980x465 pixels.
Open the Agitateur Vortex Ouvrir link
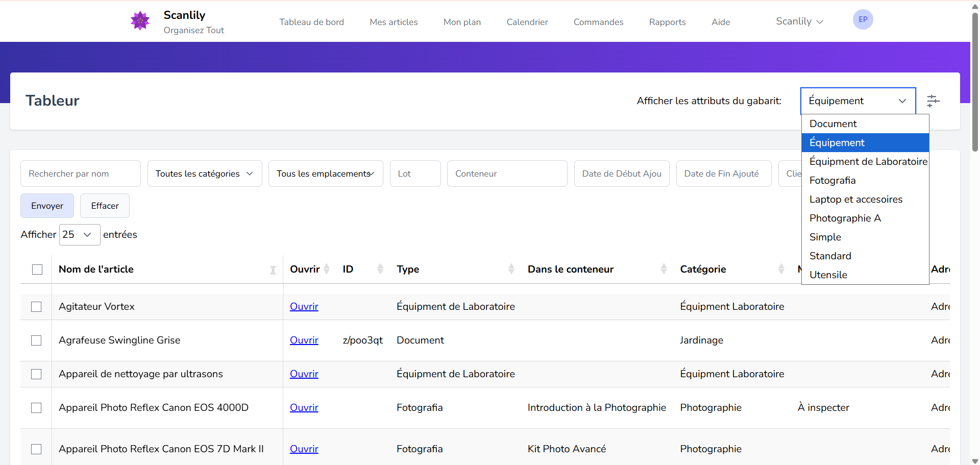(x=304, y=306)
